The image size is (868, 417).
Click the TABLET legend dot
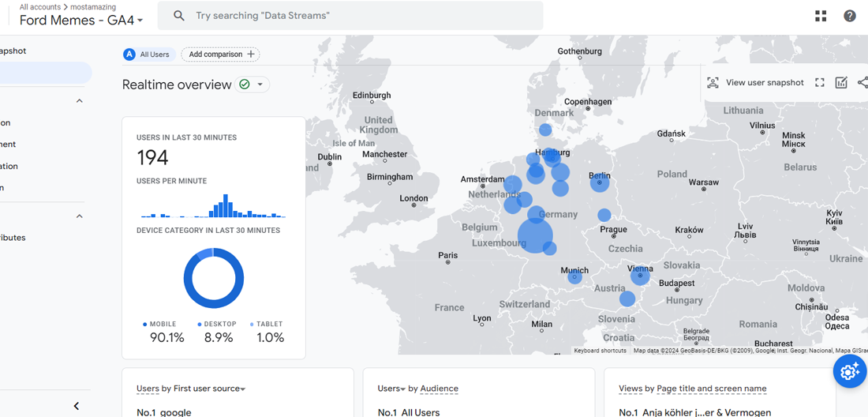252,324
